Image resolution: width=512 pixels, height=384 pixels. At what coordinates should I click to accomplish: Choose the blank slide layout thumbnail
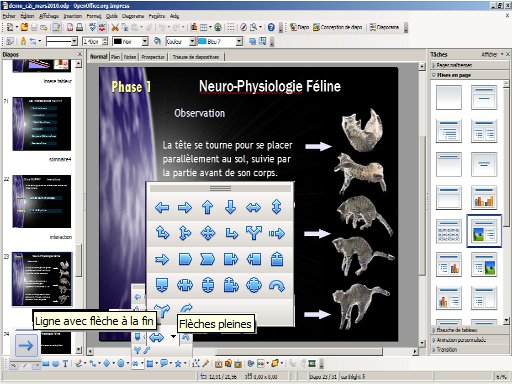(x=449, y=97)
